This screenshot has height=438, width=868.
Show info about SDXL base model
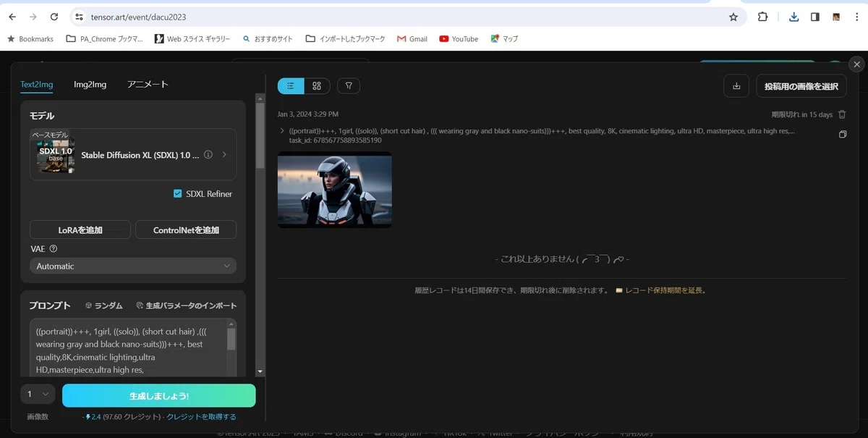(x=208, y=155)
